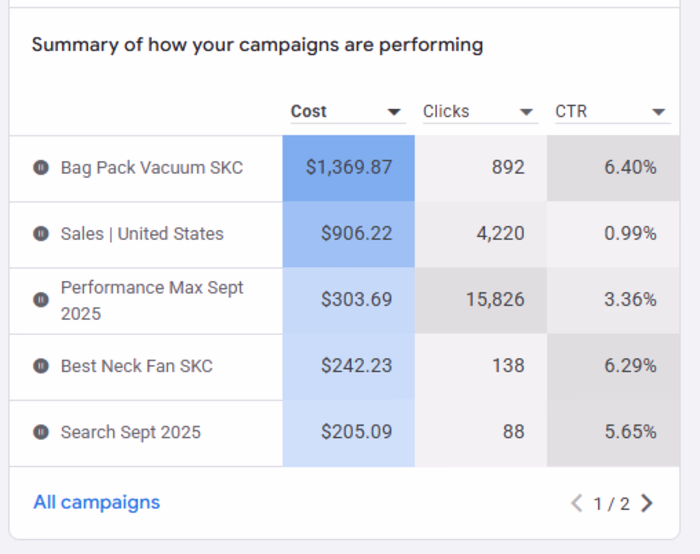Open the CTR column metric dropdown
The width and height of the screenshot is (700, 554).
click(x=612, y=112)
